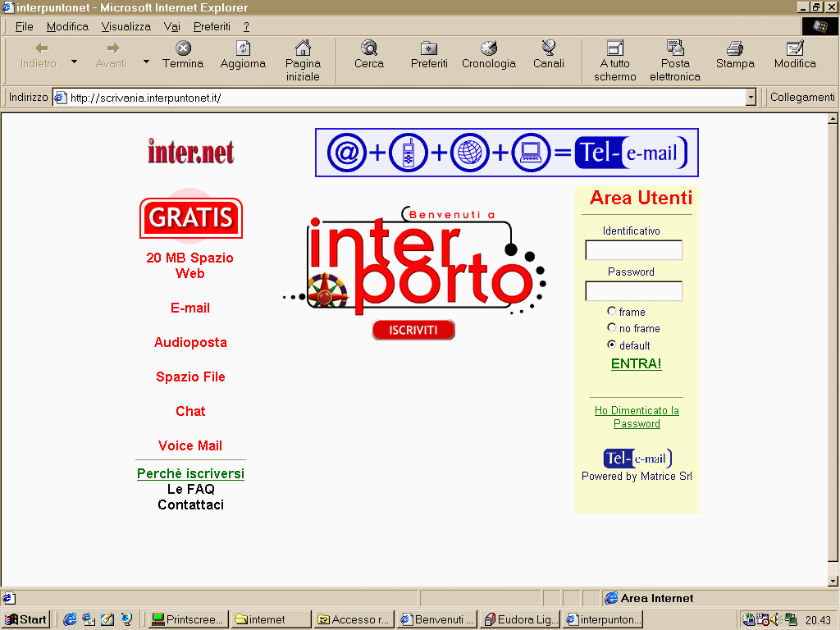This screenshot has height=630, width=840.
Task: Click the interporto compass logo
Action: (414, 261)
